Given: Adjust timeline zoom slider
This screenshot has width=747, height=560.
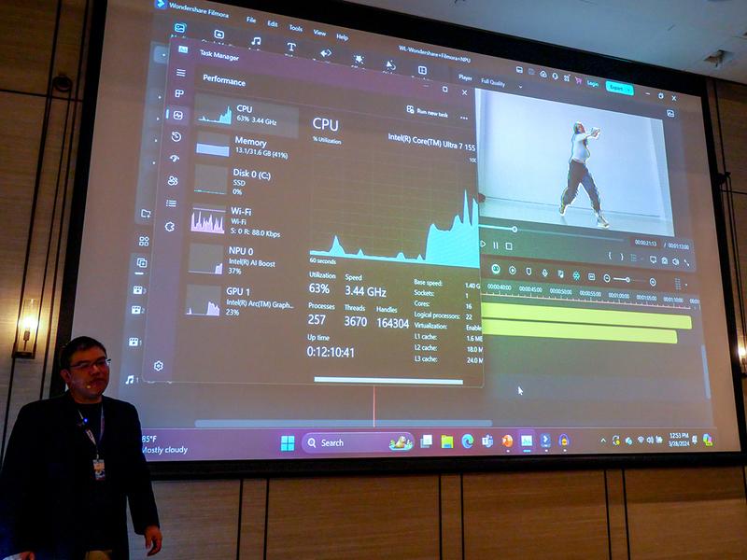Looking at the screenshot, I should (x=628, y=280).
